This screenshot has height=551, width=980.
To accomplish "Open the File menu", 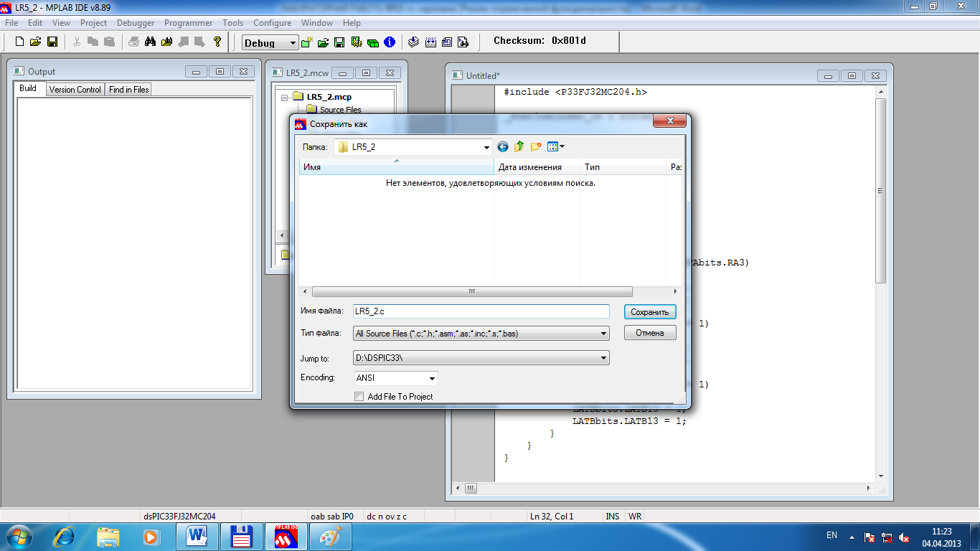I will click(x=11, y=23).
